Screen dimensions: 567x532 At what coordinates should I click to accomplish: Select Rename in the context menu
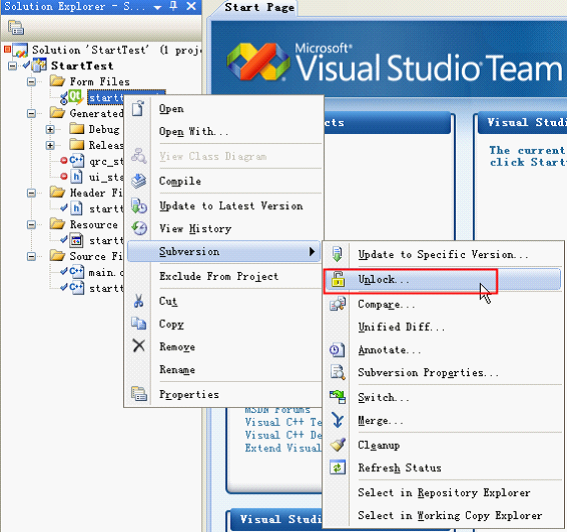(223, 369)
